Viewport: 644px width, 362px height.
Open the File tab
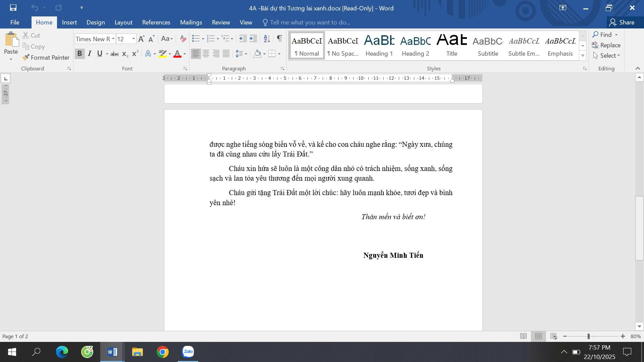tap(15, 22)
